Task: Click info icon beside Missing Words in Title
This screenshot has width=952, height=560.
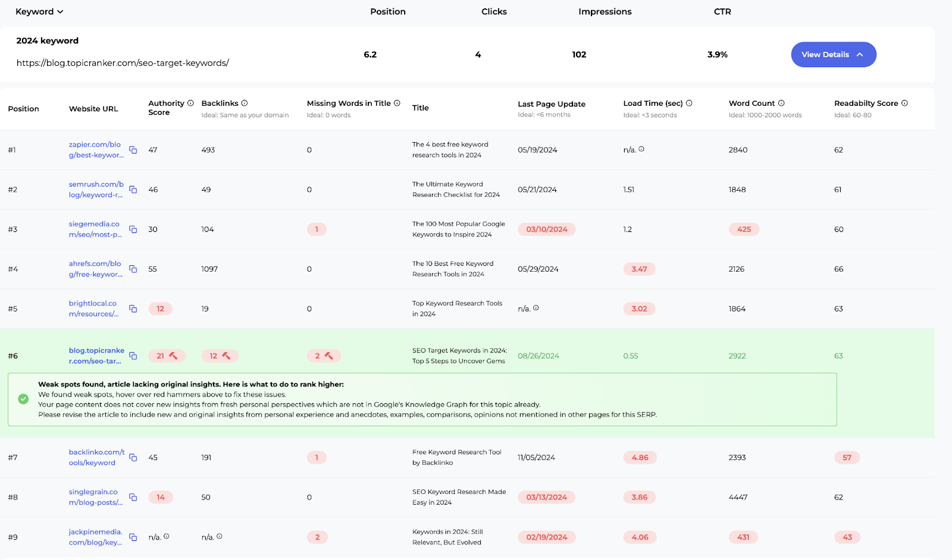Action: [397, 103]
